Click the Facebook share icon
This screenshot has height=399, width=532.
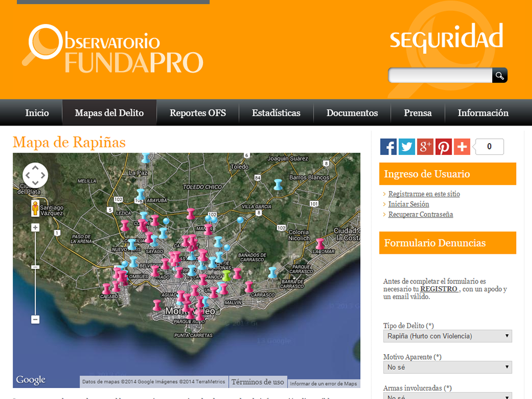(388, 147)
